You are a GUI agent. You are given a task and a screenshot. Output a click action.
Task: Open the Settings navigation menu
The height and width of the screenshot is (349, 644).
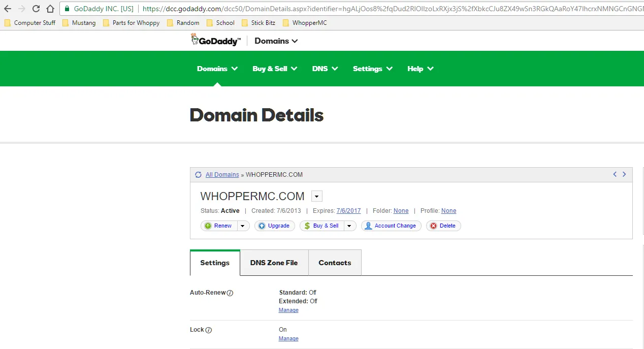tap(373, 69)
